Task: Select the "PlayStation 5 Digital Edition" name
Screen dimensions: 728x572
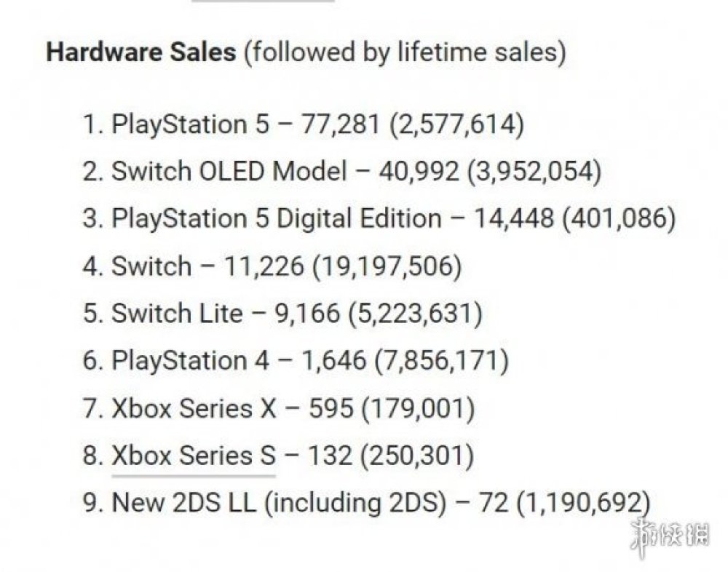Action: tap(276, 219)
